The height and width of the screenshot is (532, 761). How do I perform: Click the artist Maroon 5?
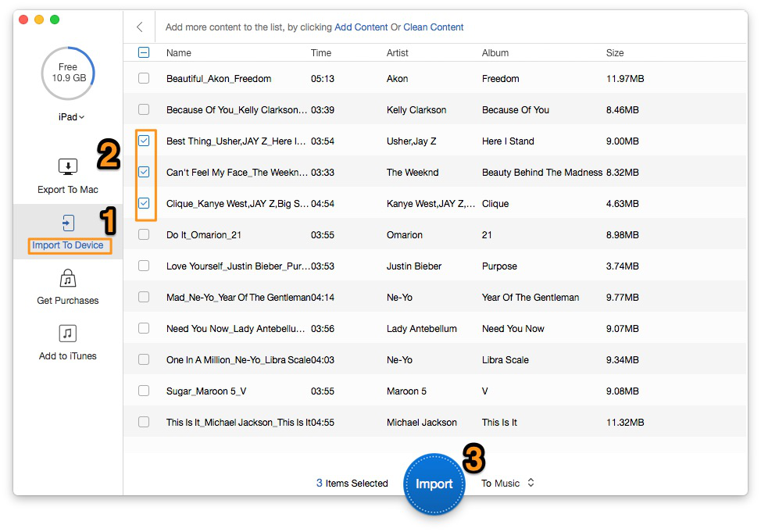pyautogui.click(x=406, y=391)
